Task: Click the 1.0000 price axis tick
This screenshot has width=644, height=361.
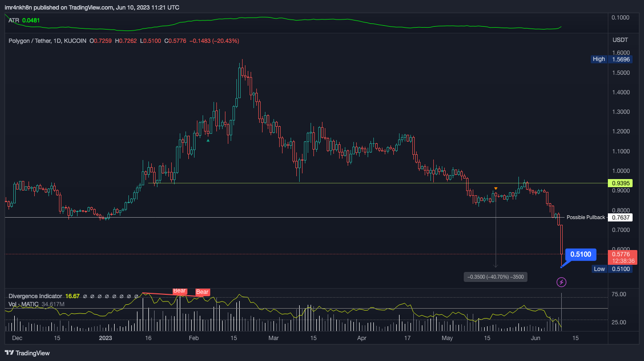Action: pos(621,171)
